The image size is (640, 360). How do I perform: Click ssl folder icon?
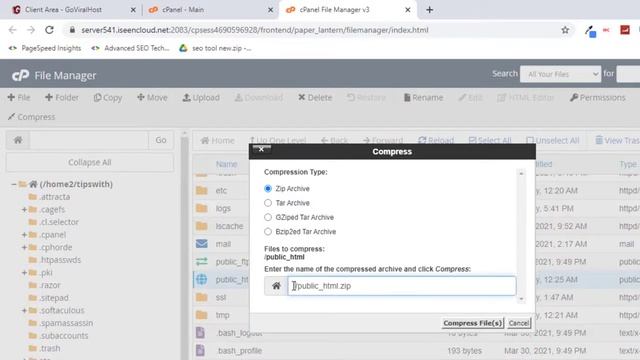click(x=202, y=297)
